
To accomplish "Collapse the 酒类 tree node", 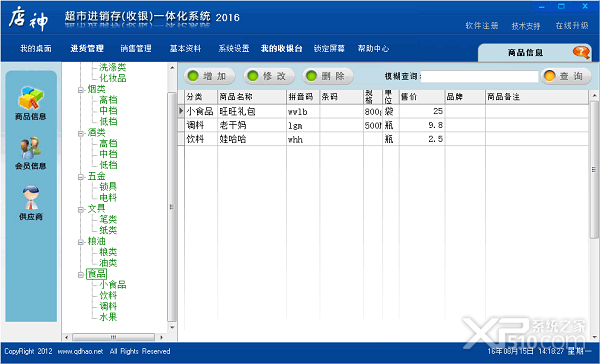I will coord(81,134).
